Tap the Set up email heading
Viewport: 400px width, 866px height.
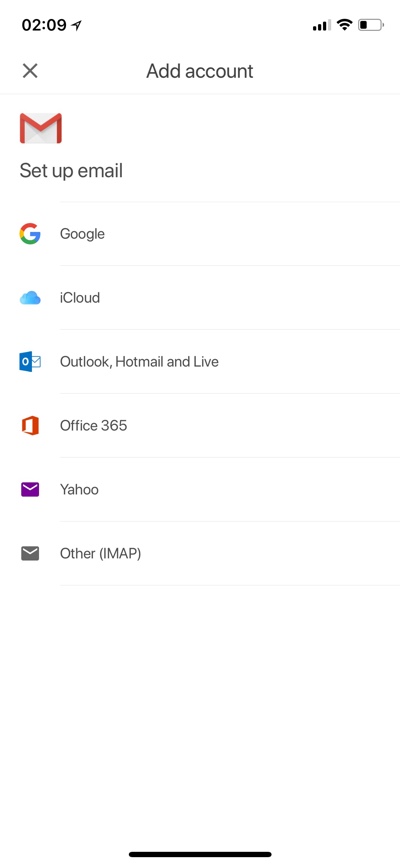[x=71, y=171]
